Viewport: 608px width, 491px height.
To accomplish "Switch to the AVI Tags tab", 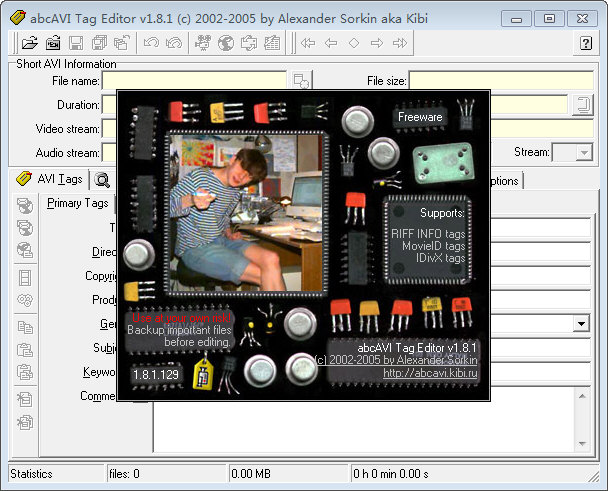I will 49,180.
